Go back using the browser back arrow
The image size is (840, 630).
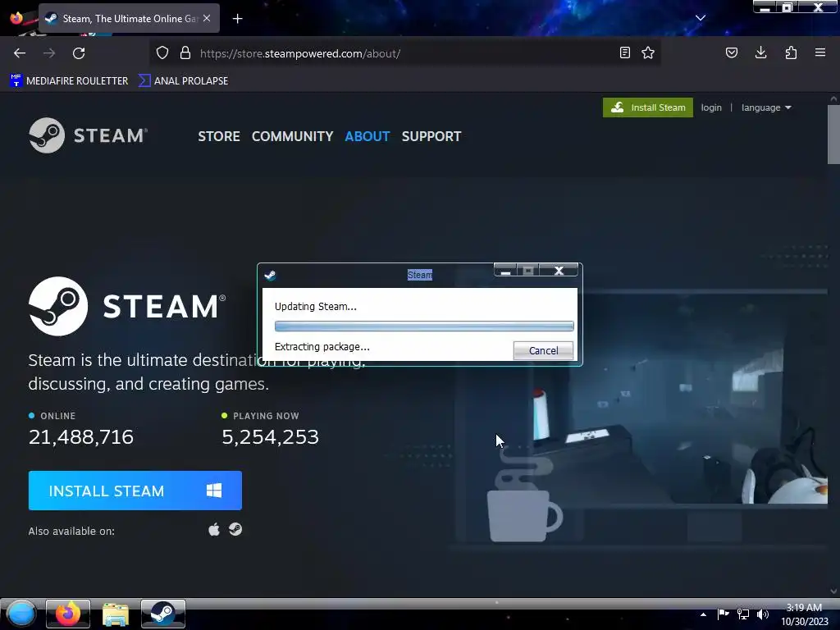(20, 53)
